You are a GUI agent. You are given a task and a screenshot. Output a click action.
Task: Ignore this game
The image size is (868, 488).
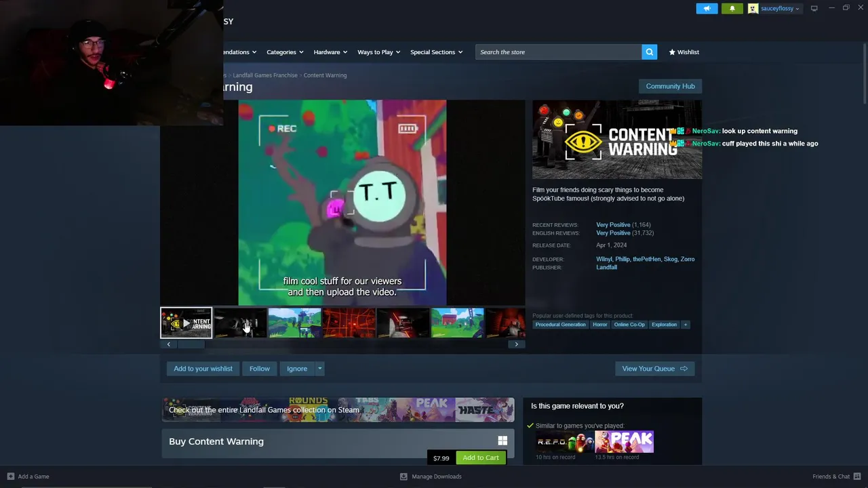point(297,369)
